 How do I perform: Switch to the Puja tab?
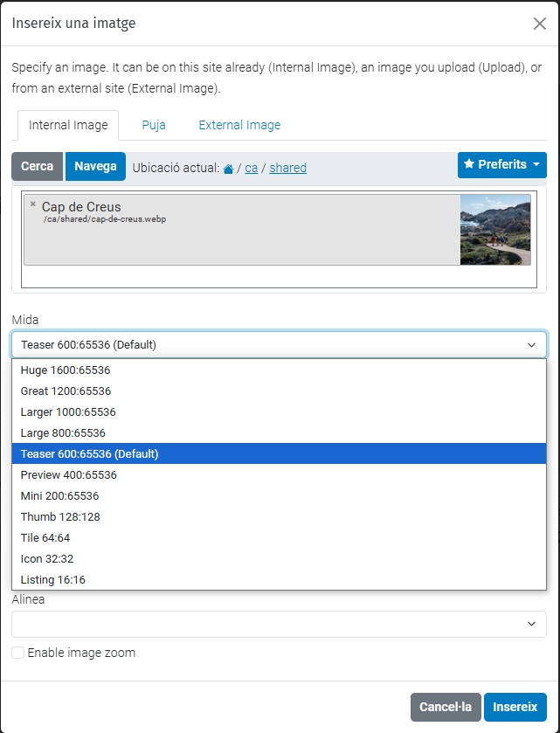[154, 125]
